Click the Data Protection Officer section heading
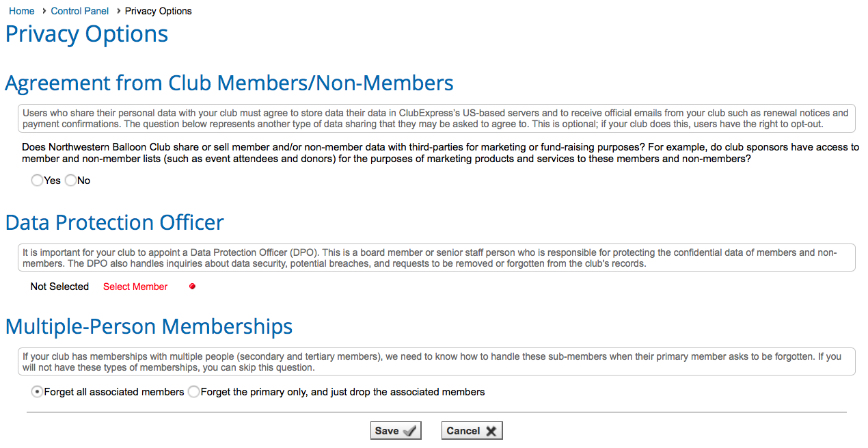Screen dimensions: 868x448 click(114, 222)
